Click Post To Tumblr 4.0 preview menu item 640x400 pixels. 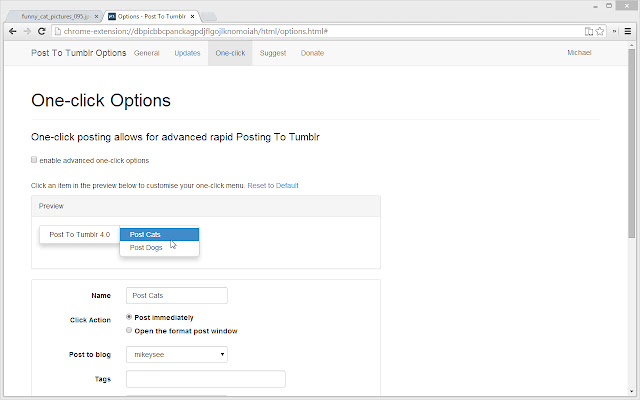pos(80,234)
